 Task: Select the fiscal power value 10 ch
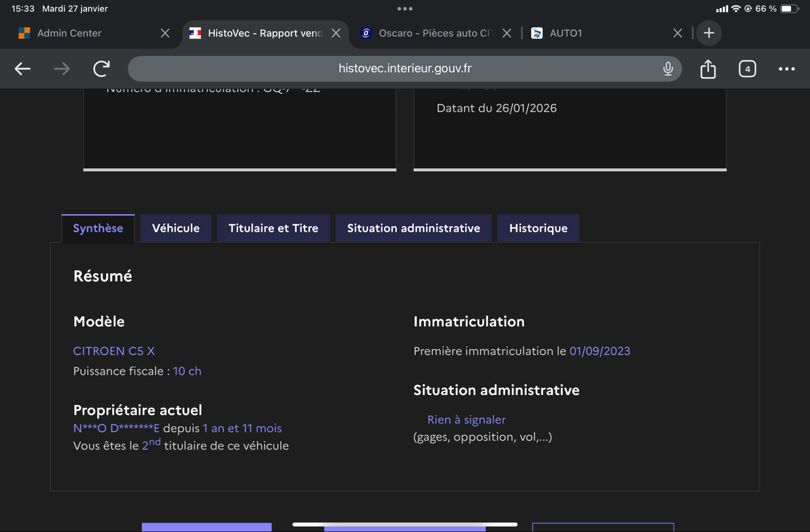point(187,371)
